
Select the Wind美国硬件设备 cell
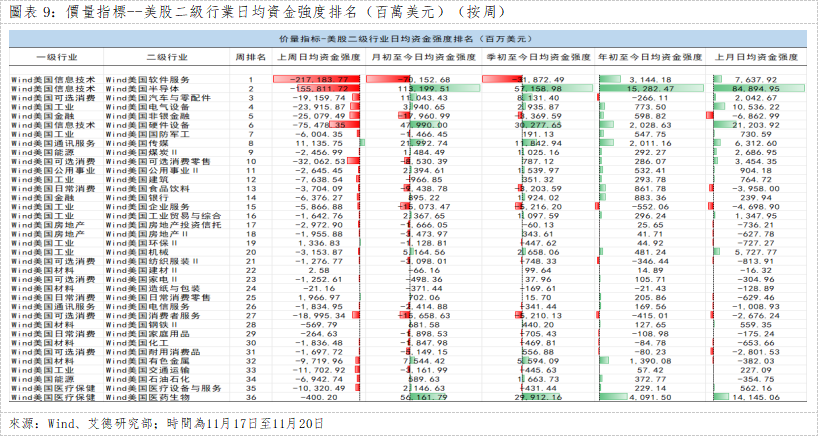(148, 125)
